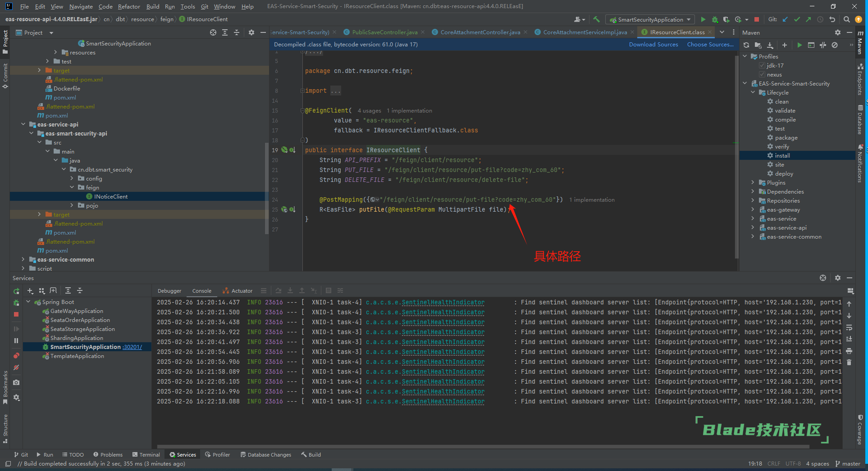The image size is (868, 471).
Task: Open the Refactor menu
Action: (x=129, y=6)
